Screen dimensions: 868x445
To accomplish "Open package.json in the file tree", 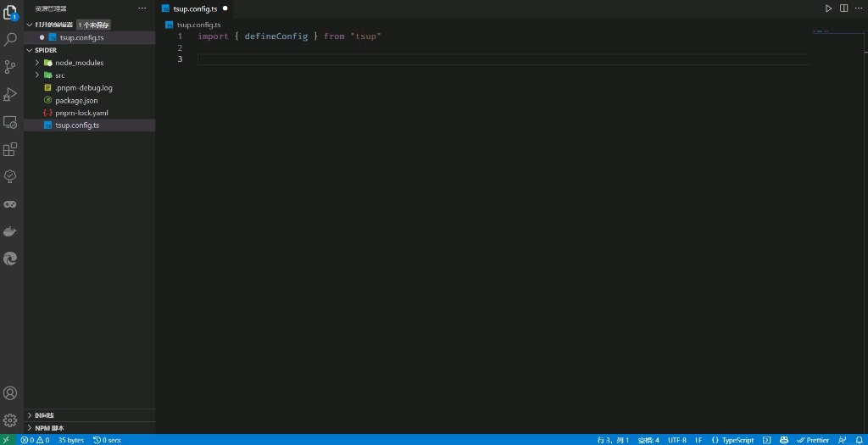I will [x=76, y=101].
